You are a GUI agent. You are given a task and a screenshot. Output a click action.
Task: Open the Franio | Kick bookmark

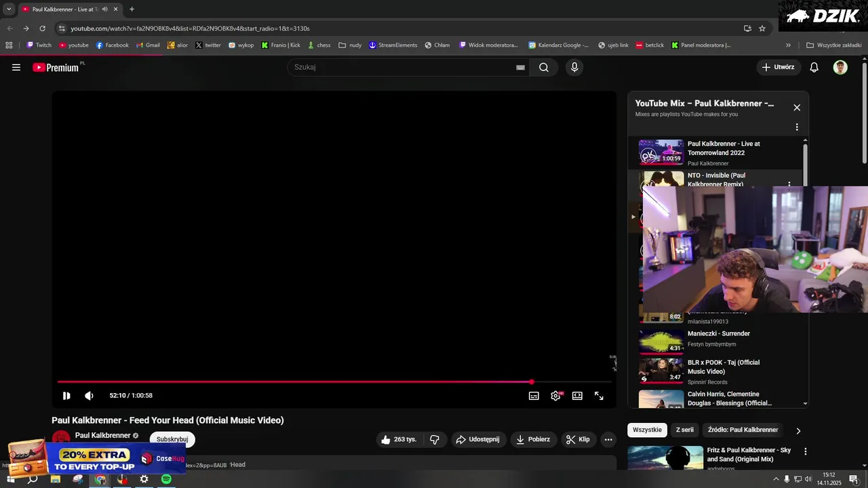pos(281,45)
